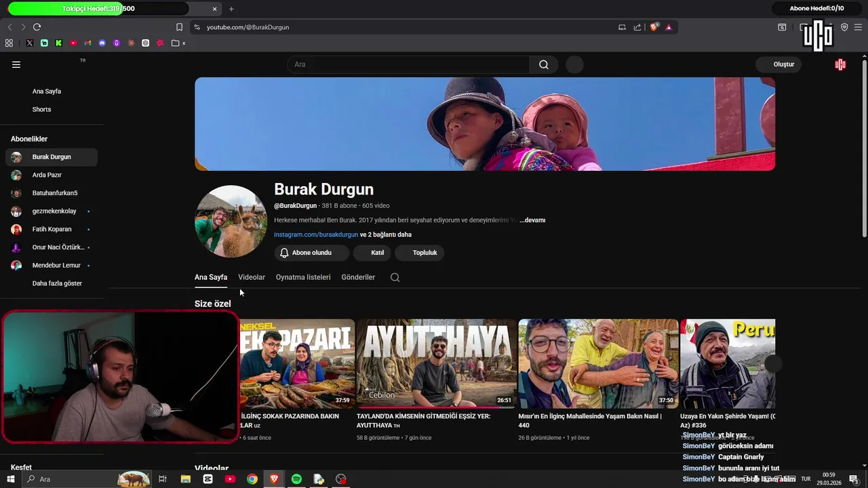This screenshot has width=868, height=488.
Task: Reload the page with refresh icon
Action: pos(37,27)
